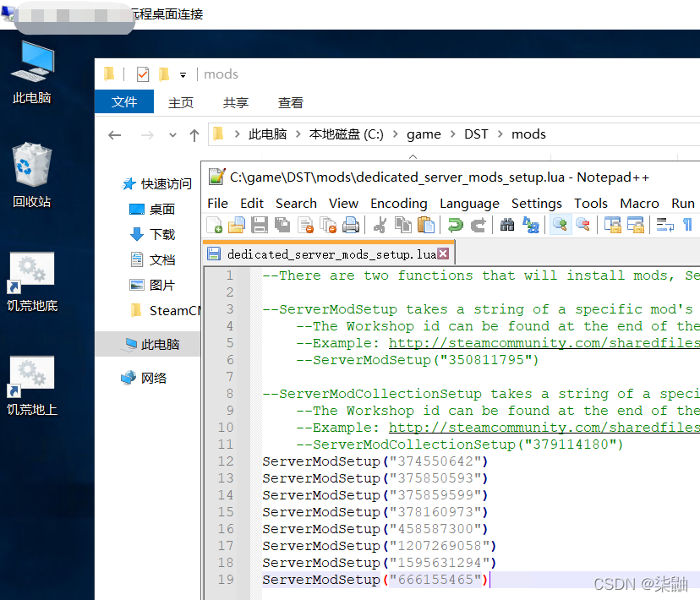Open the Search menu

coord(296,204)
